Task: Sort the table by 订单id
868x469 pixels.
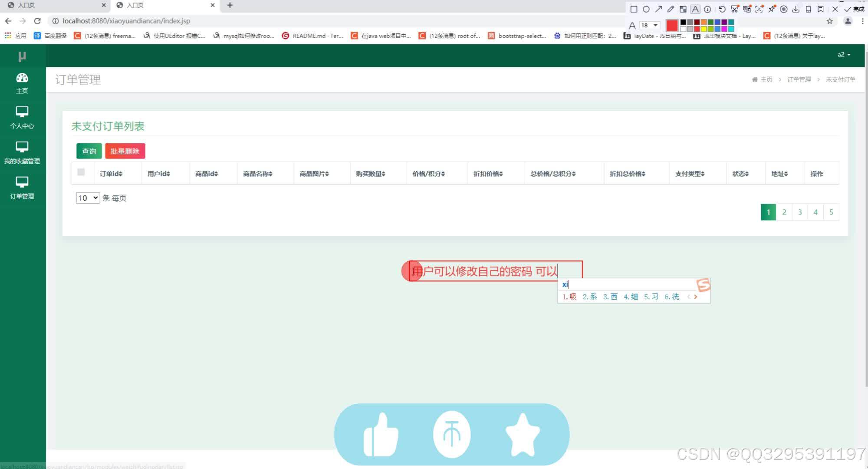Action: 111,174
